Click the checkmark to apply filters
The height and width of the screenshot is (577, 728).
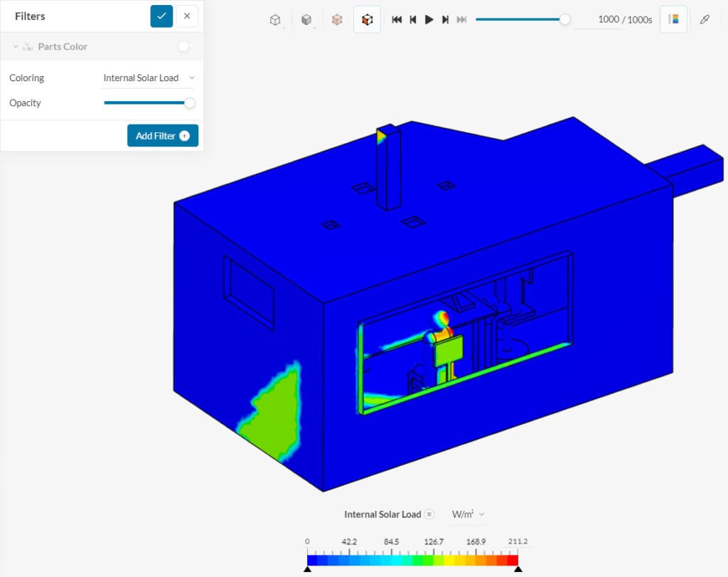point(160,16)
